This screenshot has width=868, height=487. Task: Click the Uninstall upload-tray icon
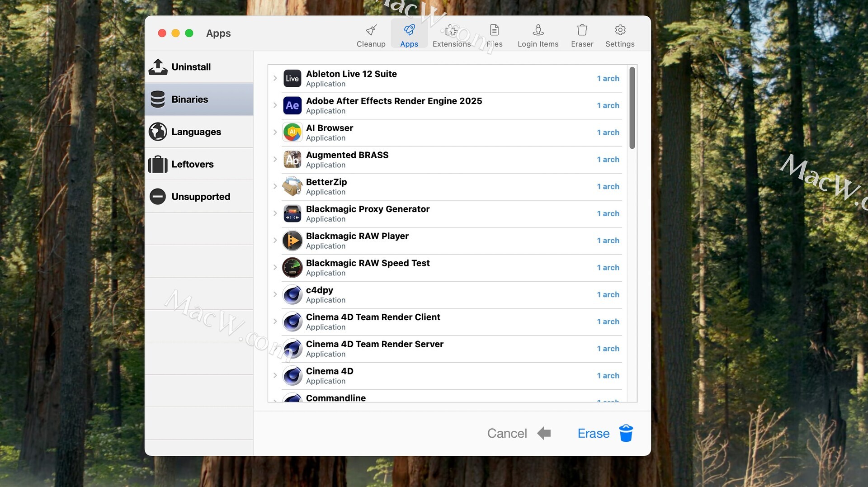(x=158, y=67)
